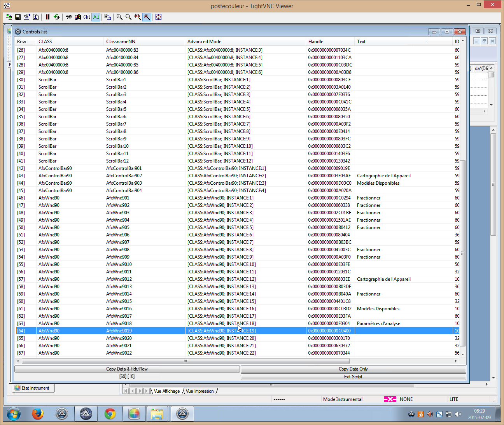
Task: Click the vertical scrollbar down arrow in Controls list
Action: [x=463, y=354]
